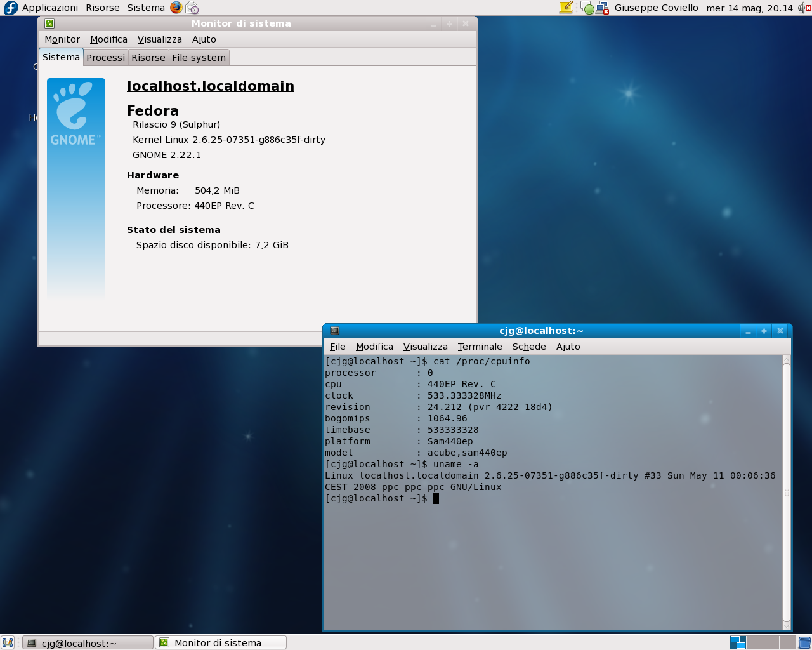Minimize the terminal window
Screen dimensions: 812x650
tap(748, 331)
